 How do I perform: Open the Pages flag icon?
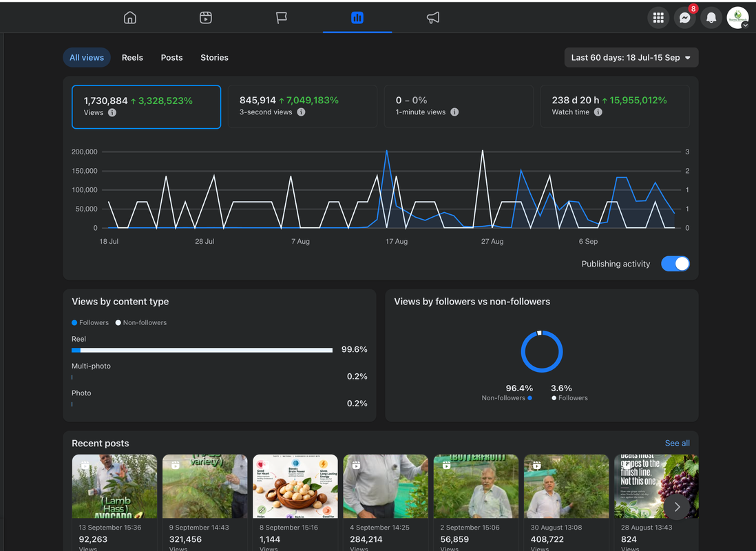tap(282, 18)
